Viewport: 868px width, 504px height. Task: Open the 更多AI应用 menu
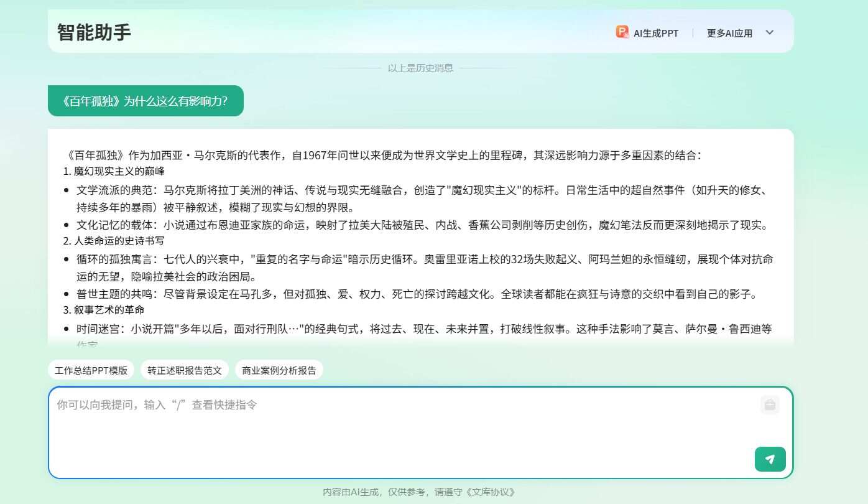coord(729,34)
